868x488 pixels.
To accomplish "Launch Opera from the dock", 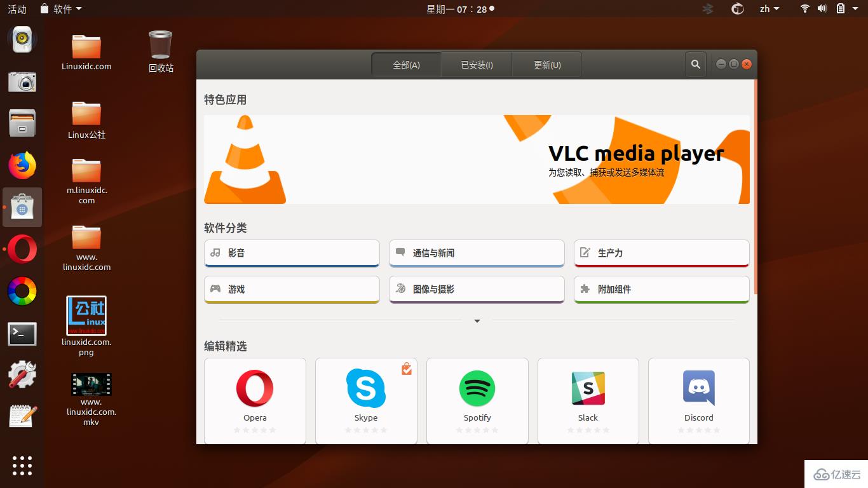I will point(22,249).
